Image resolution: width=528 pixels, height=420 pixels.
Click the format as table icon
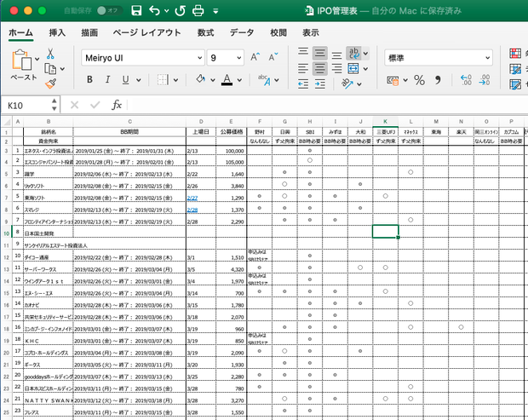coord(515,69)
